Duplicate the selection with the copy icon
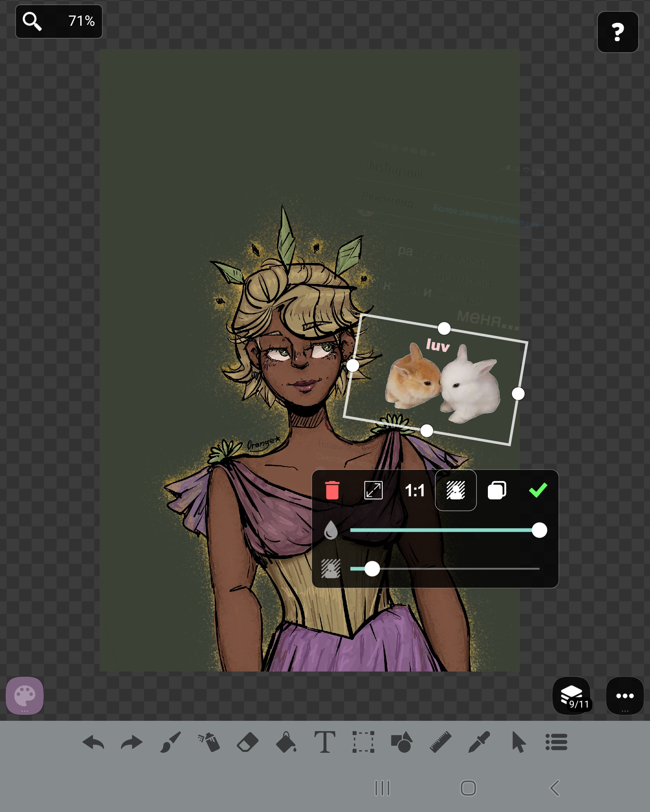 point(497,490)
